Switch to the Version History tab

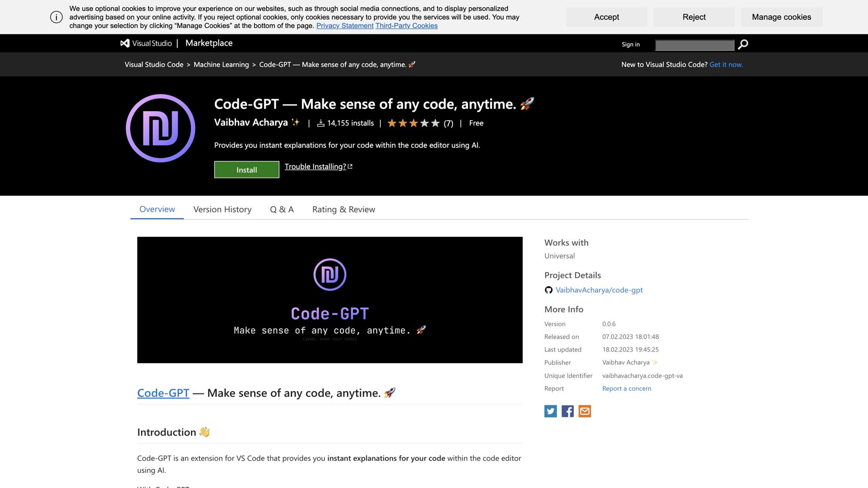point(222,209)
